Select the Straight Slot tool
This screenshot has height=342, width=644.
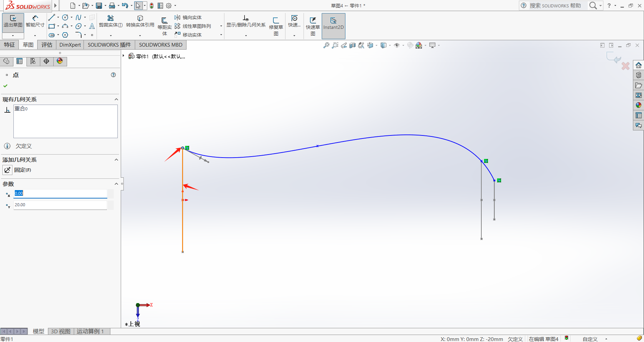[x=52, y=35]
